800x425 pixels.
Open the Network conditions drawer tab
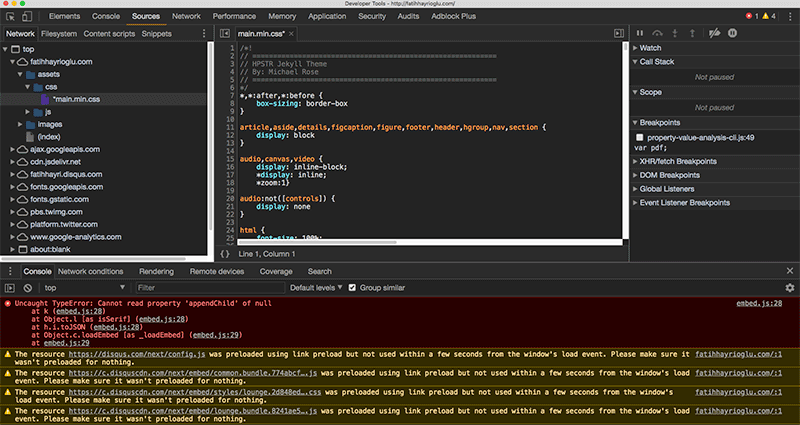(x=90, y=271)
